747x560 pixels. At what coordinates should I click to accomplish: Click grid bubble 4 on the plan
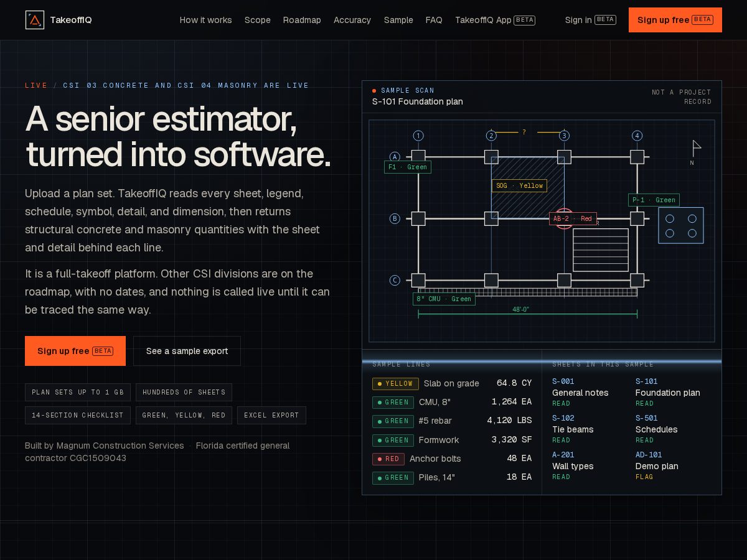(637, 136)
